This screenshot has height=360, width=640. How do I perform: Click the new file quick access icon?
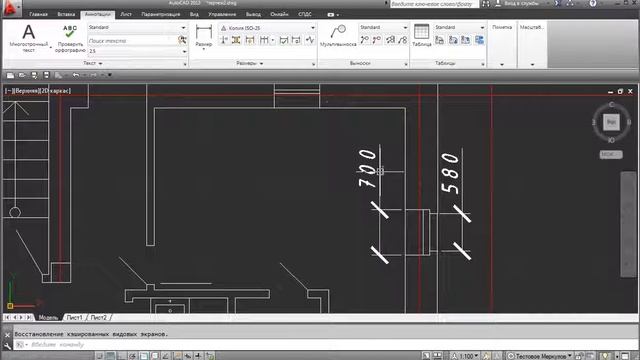pyautogui.click(x=10, y=75)
